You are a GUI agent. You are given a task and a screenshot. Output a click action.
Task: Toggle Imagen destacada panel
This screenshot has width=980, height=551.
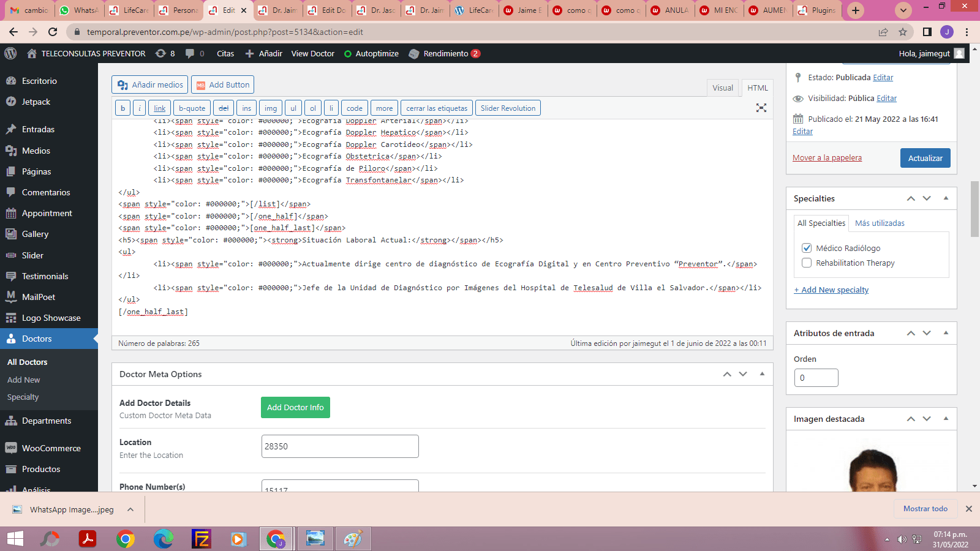[x=946, y=419]
